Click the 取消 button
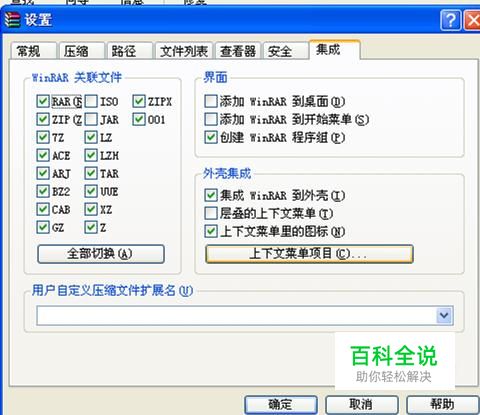The width and height of the screenshot is (480, 415). 362,405
